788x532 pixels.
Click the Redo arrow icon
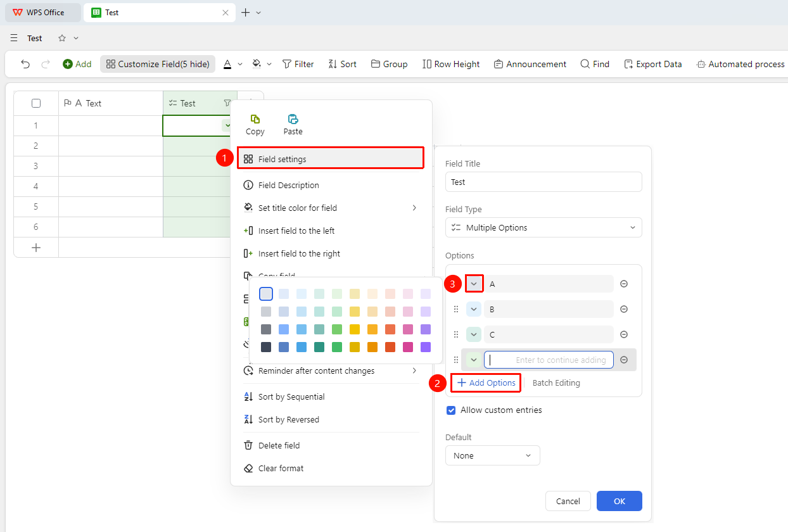point(46,64)
